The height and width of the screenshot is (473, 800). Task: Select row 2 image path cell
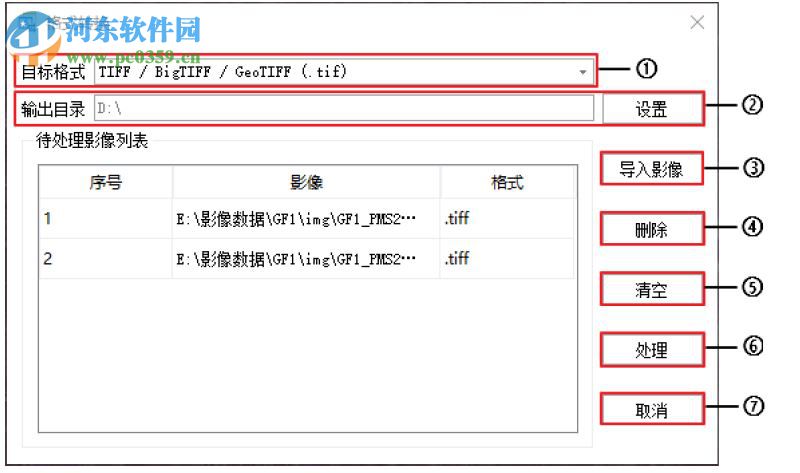point(306,259)
